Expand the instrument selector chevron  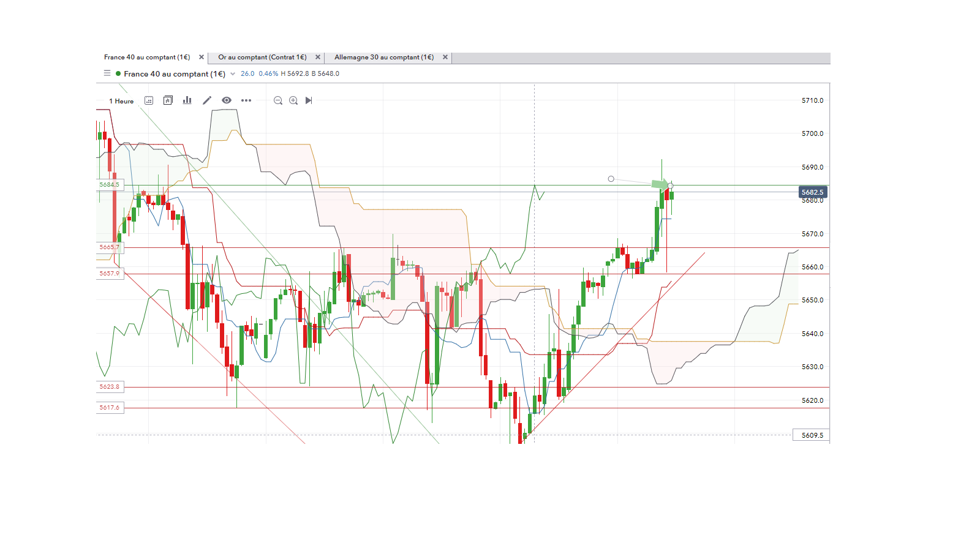[233, 74]
